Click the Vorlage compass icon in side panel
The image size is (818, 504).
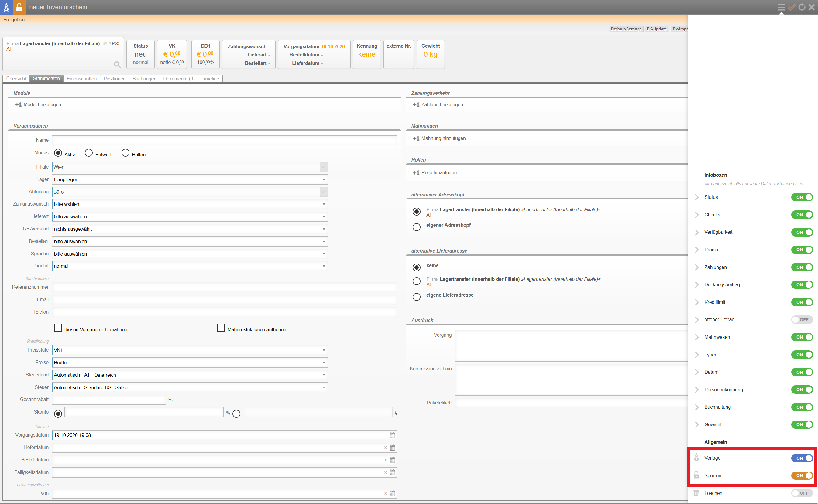point(696,458)
